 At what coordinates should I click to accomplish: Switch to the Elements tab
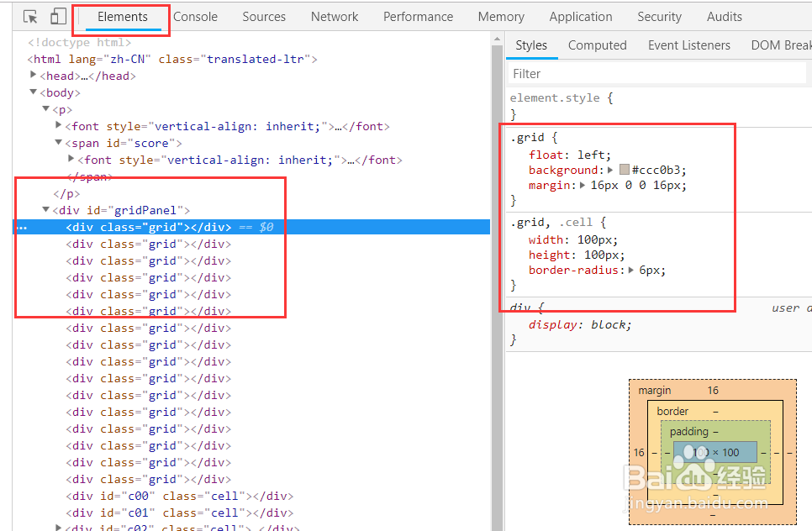point(123,17)
